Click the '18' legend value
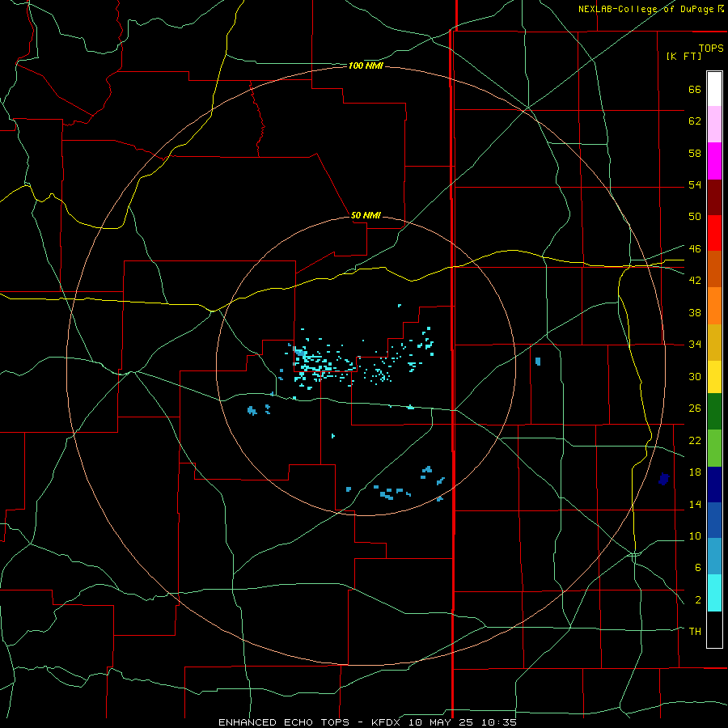The image size is (728, 728). pyautogui.click(x=695, y=472)
